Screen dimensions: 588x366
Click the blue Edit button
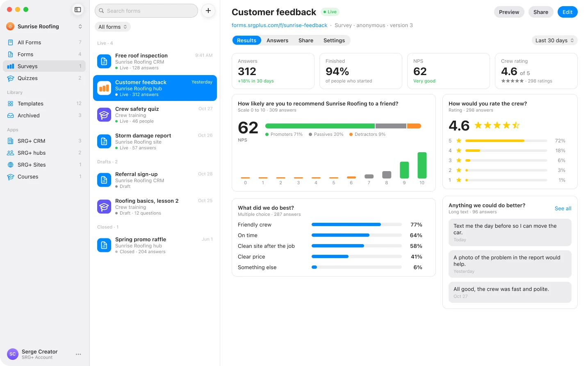[x=567, y=12]
